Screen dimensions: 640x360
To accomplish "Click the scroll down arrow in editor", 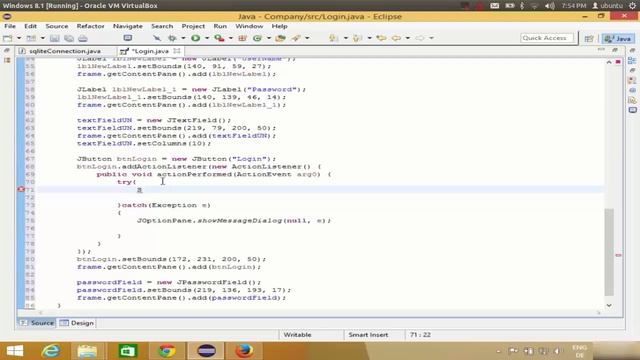I will tap(609, 305).
